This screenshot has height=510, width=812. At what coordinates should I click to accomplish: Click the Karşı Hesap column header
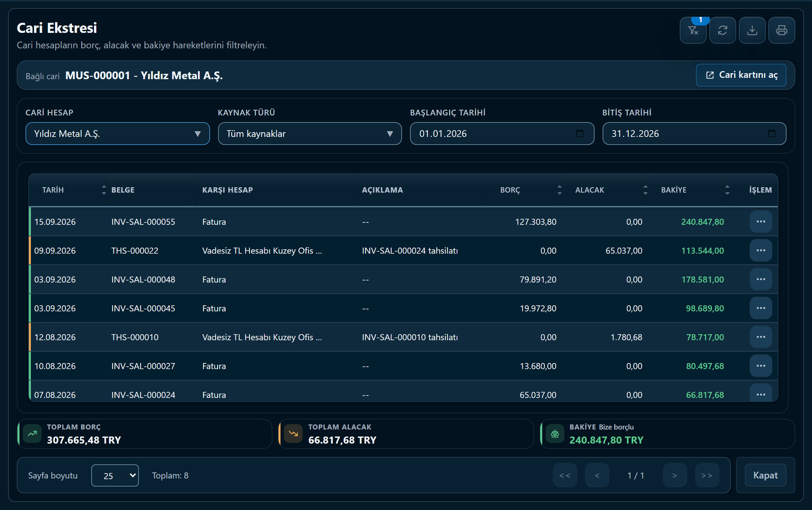pyautogui.click(x=227, y=190)
